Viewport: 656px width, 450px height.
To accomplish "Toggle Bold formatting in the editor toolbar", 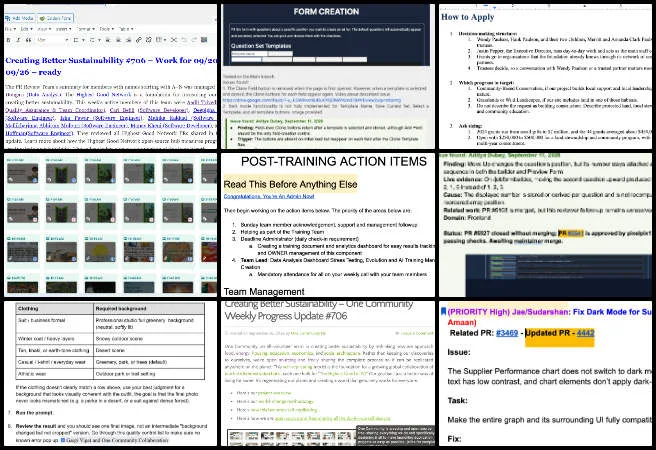I will (x=9, y=40).
